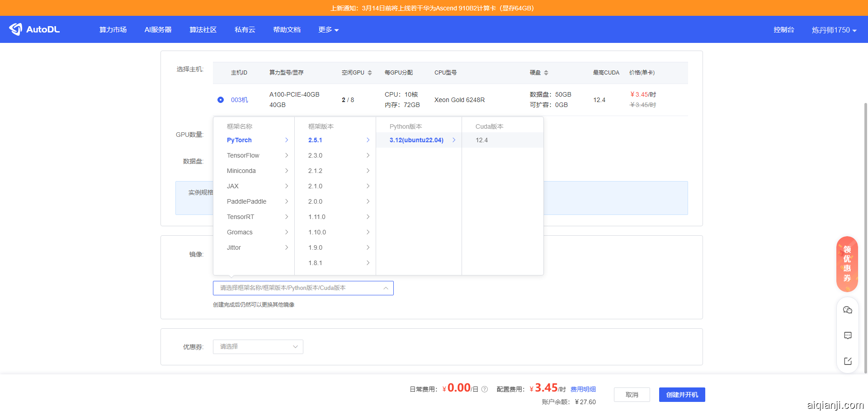
Task: Open the WeChat customer service icon
Action: tap(847, 310)
